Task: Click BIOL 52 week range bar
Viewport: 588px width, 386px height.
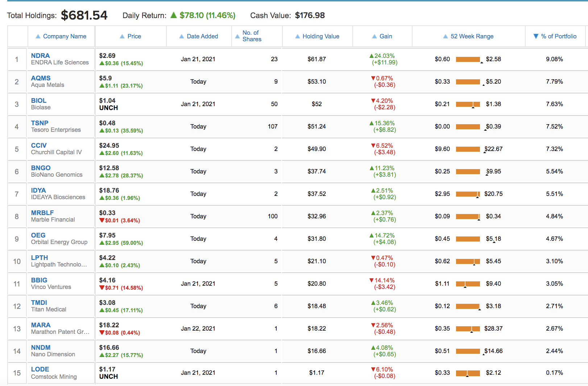Action: coord(468,104)
